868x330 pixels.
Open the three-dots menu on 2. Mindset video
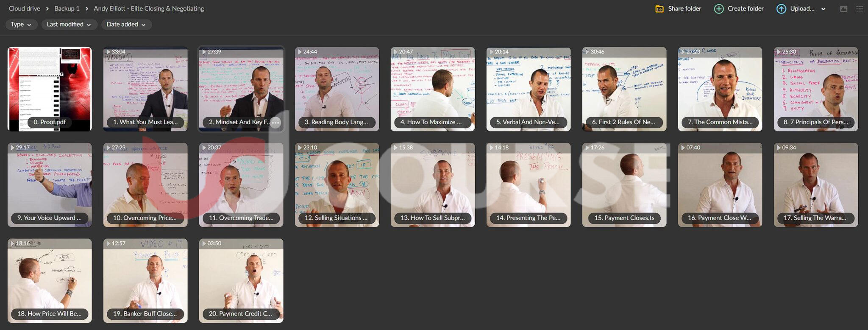[275, 123]
